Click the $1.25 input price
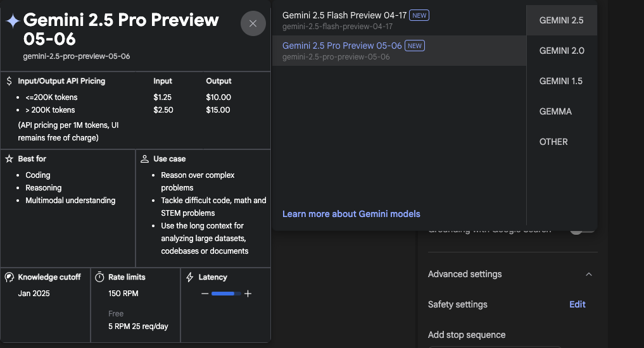Screen dimensions: 644x348 (162, 97)
